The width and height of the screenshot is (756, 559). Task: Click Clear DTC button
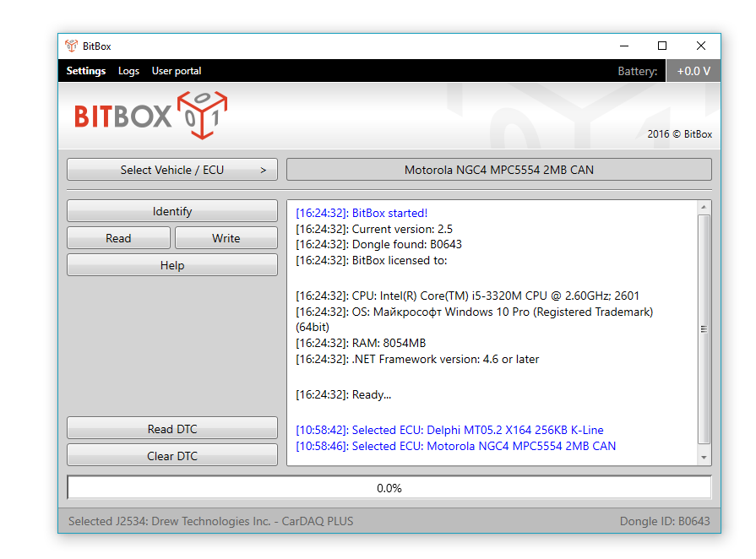pyautogui.click(x=172, y=456)
